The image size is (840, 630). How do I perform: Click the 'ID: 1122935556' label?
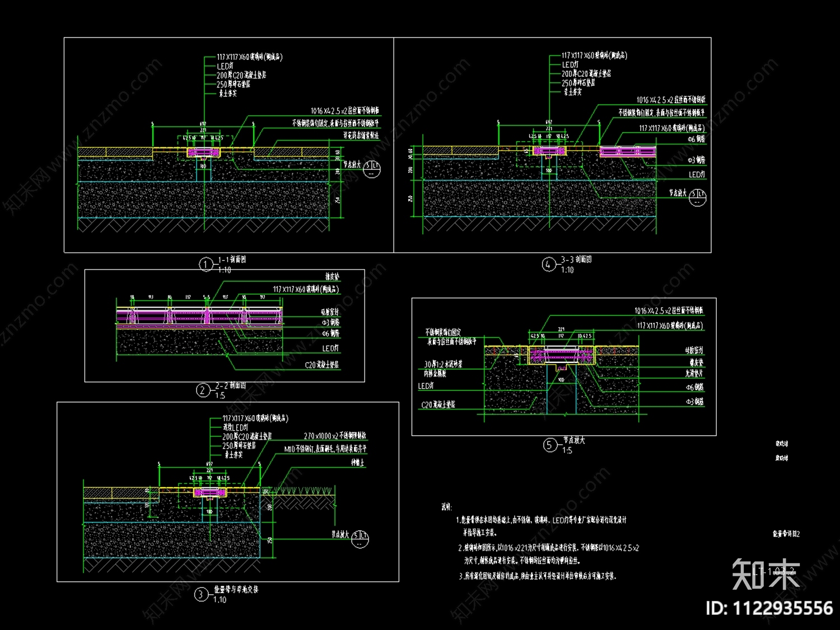pyautogui.click(x=769, y=608)
